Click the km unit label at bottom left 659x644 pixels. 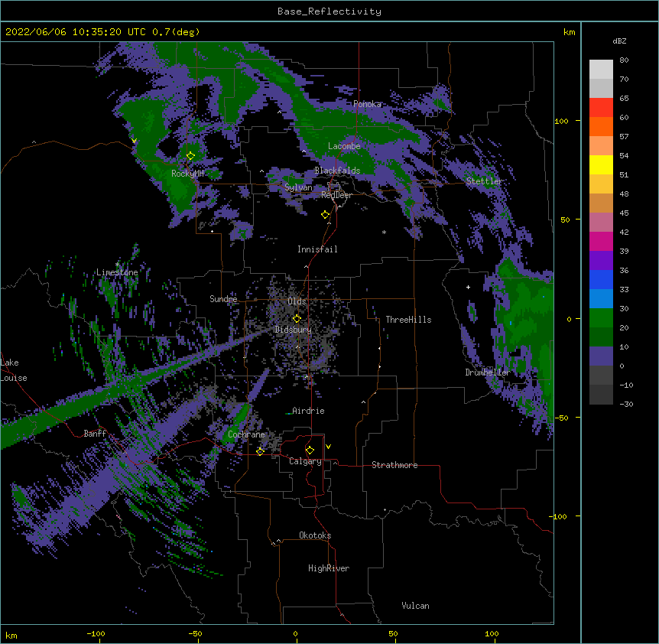click(x=11, y=636)
